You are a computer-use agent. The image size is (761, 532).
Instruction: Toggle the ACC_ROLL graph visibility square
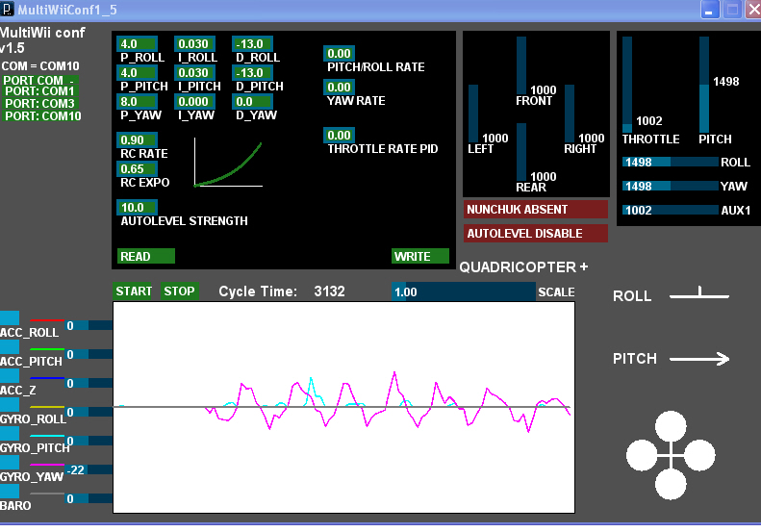10,317
